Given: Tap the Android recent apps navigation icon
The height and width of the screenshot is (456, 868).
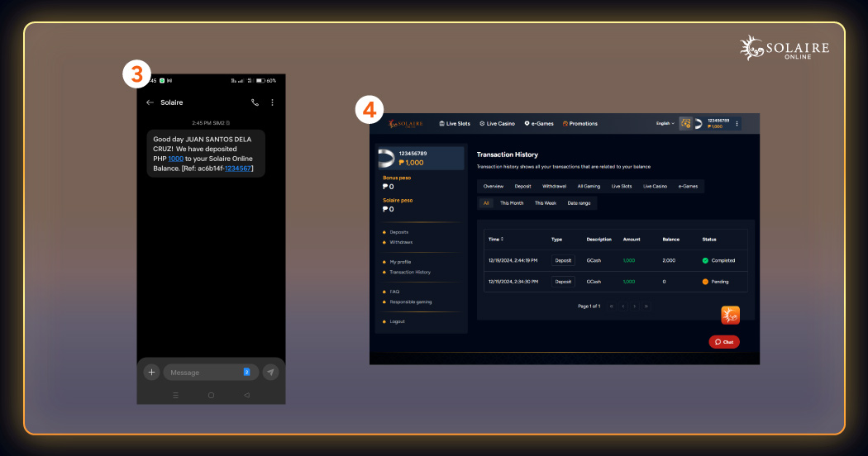Looking at the screenshot, I should tap(175, 395).
